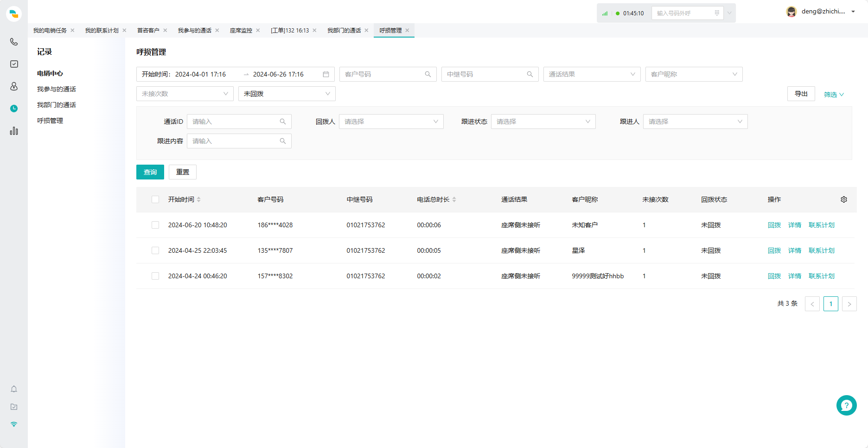Click search icon in 客户号码 field

pos(428,74)
